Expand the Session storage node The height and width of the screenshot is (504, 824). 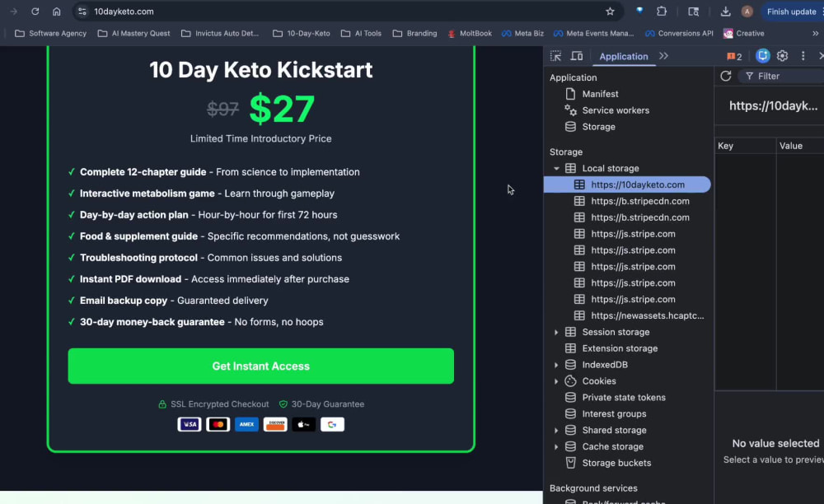(556, 333)
